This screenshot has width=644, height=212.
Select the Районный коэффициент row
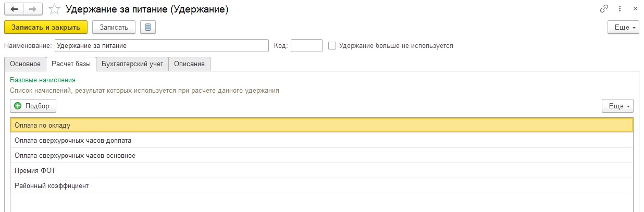click(x=52, y=185)
